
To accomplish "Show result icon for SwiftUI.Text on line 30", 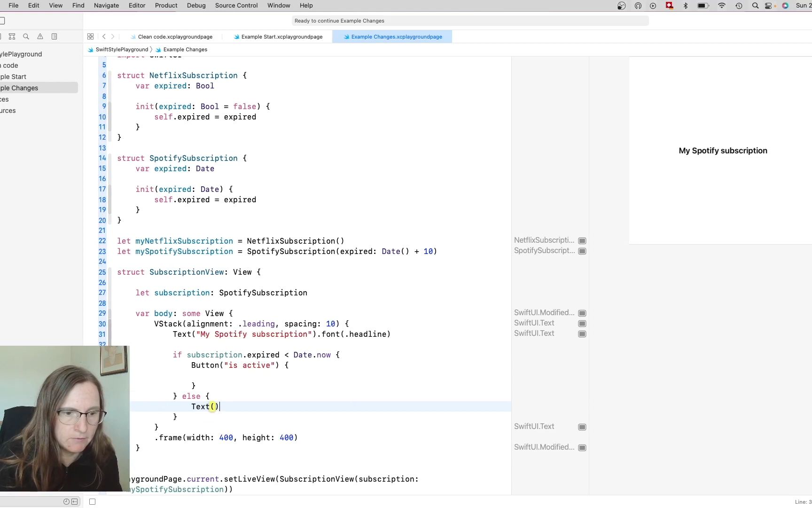I will (582, 324).
